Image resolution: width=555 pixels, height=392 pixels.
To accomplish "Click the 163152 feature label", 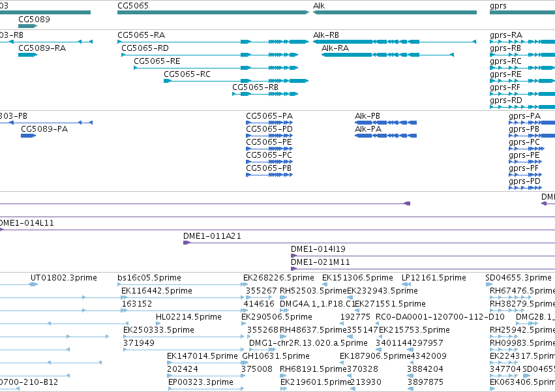I will 137,304.
